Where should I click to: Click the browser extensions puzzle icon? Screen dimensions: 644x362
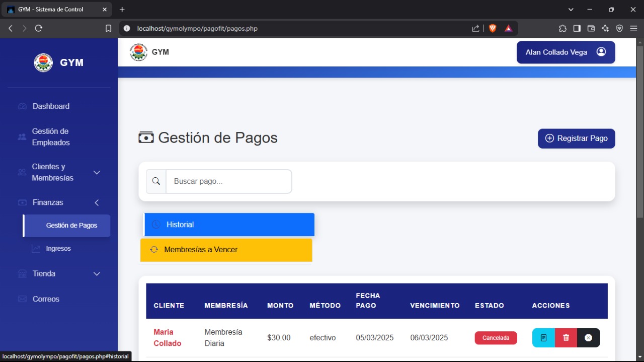(x=562, y=29)
